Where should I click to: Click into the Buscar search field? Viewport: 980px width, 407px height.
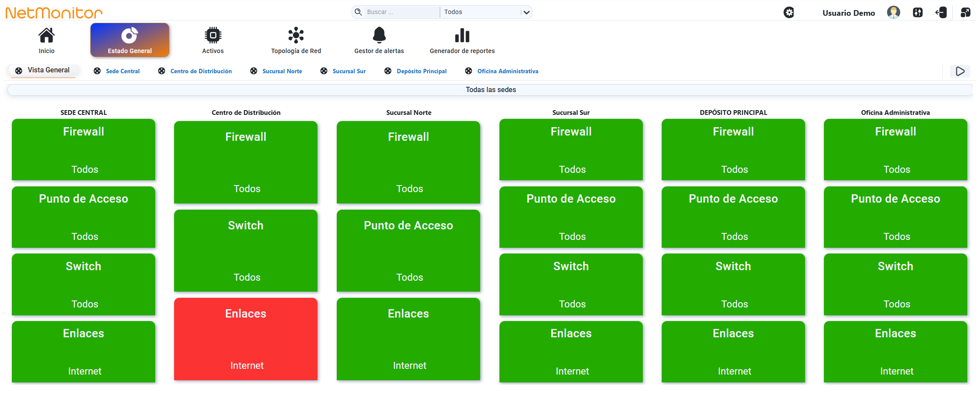coord(402,12)
